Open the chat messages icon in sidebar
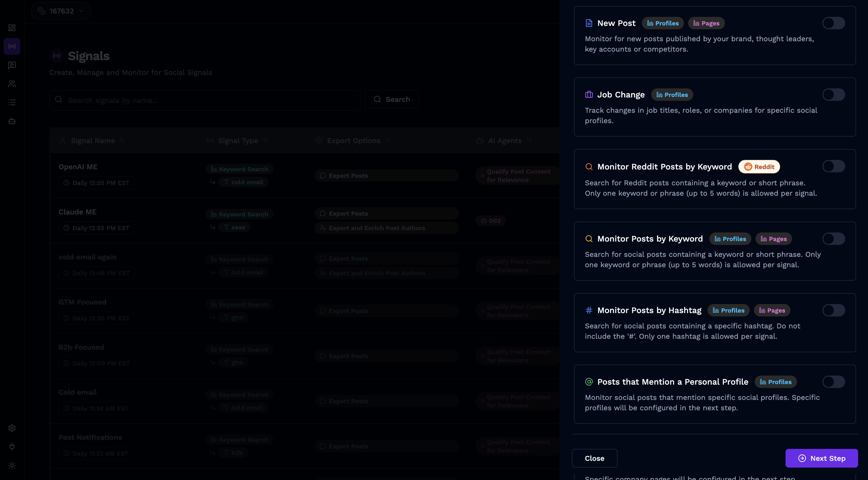 (x=12, y=65)
